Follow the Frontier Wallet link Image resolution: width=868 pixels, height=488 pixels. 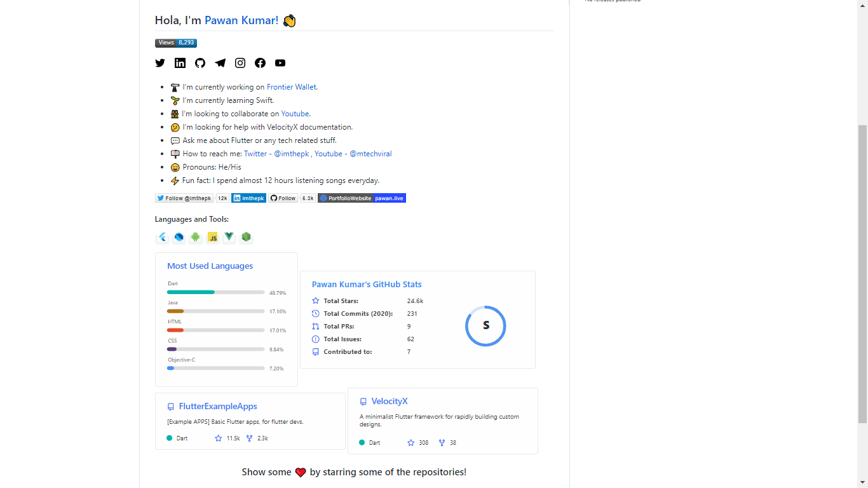pyautogui.click(x=291, y=87)
